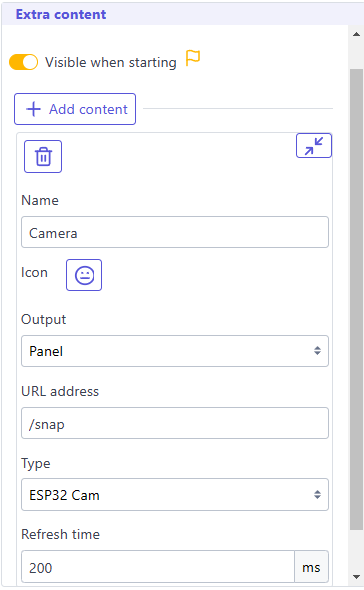Focus the URL address field with /snap
The width and height of the screenshot is (364, 590).
[x=175, y=423]
